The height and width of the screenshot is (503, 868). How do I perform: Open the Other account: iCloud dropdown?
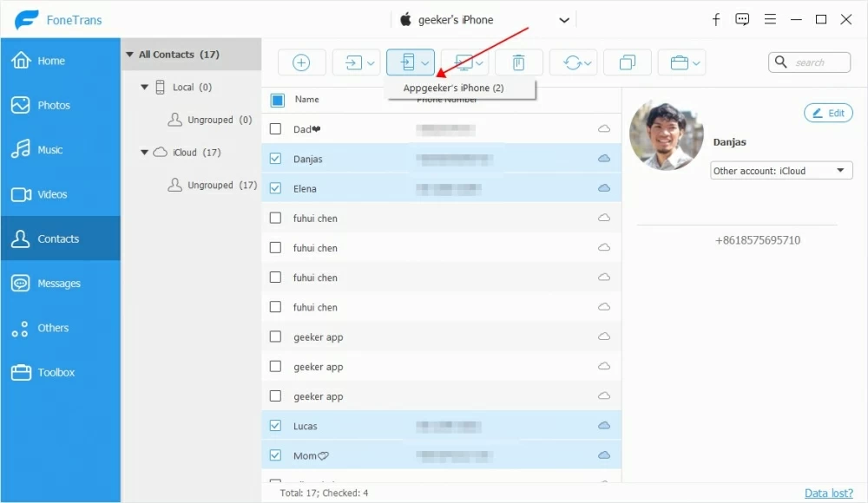coord(781,171)
